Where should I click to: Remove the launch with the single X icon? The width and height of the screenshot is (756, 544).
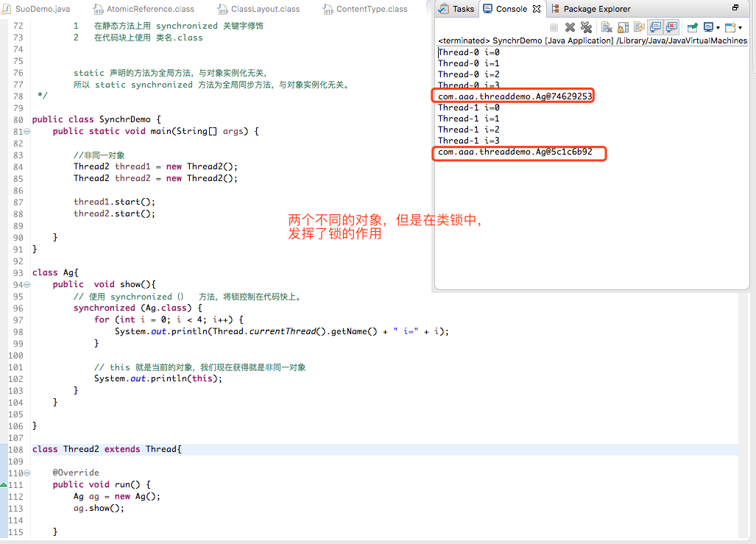(x=570, y=27)
